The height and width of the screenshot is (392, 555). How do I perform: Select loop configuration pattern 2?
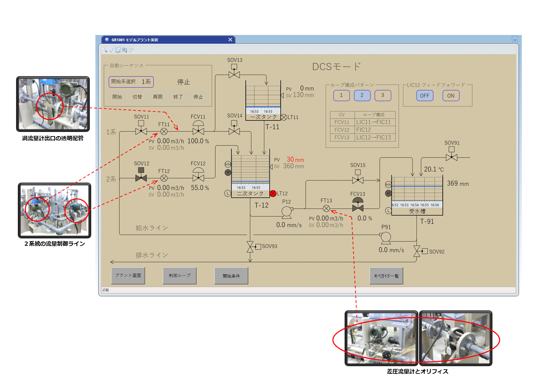click(x=362, y=95)
